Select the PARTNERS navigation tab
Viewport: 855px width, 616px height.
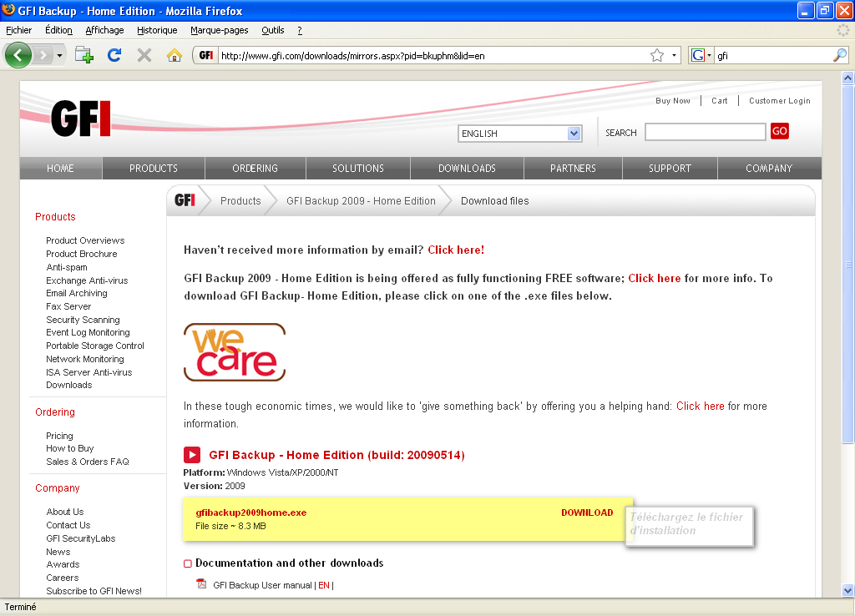[573, 169]
